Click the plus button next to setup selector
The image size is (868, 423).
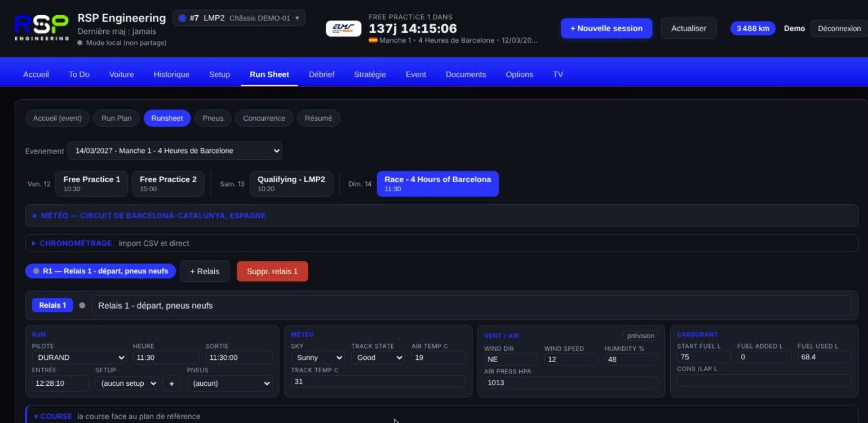click(x=171, y=384)
